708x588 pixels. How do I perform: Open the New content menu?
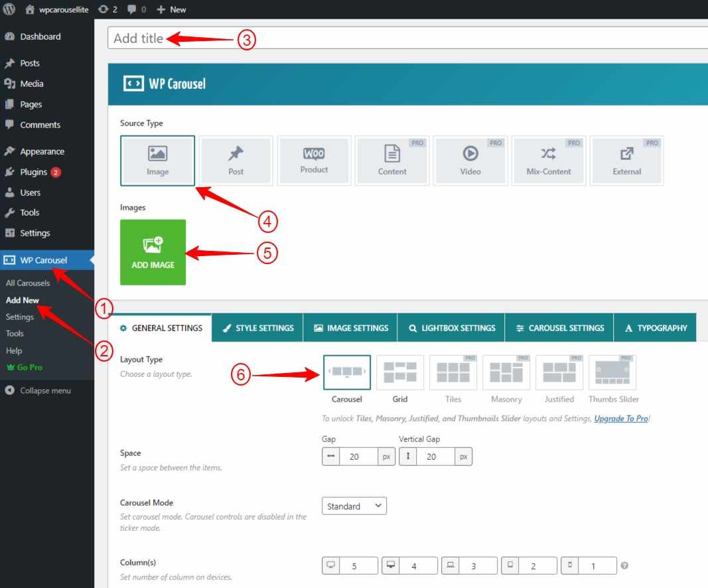pos(171,9)
